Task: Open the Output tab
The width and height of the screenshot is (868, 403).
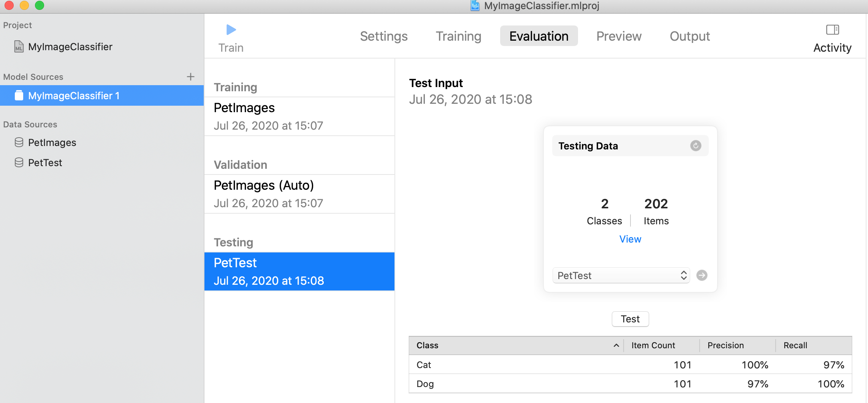Action: tap(689, 36)
